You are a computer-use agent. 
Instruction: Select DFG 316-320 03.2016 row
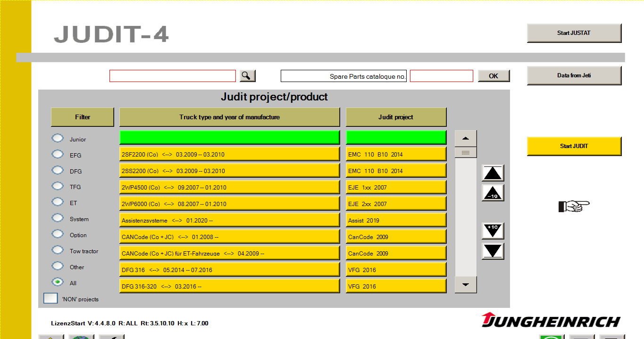(229, 286)
